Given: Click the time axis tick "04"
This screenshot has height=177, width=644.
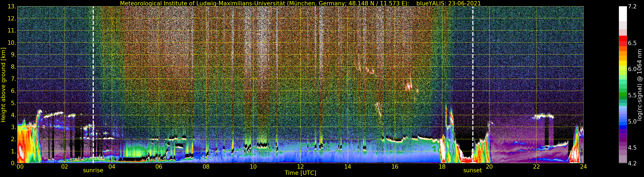Looking at the screenshot, I should [x=112, y=166].
